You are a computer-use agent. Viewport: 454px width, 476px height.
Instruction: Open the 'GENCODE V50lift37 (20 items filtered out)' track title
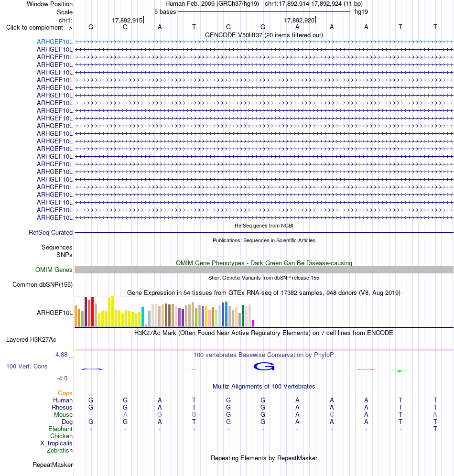(264, 35)
